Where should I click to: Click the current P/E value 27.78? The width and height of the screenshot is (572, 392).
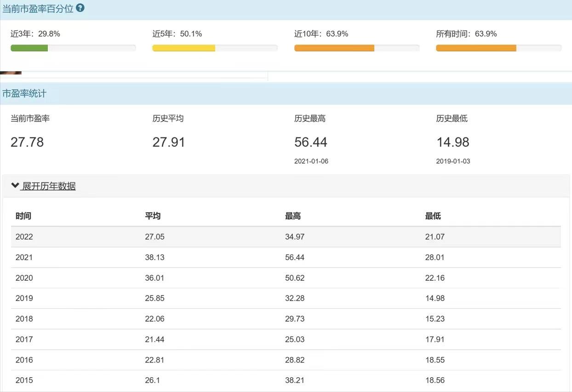point(27,142)
